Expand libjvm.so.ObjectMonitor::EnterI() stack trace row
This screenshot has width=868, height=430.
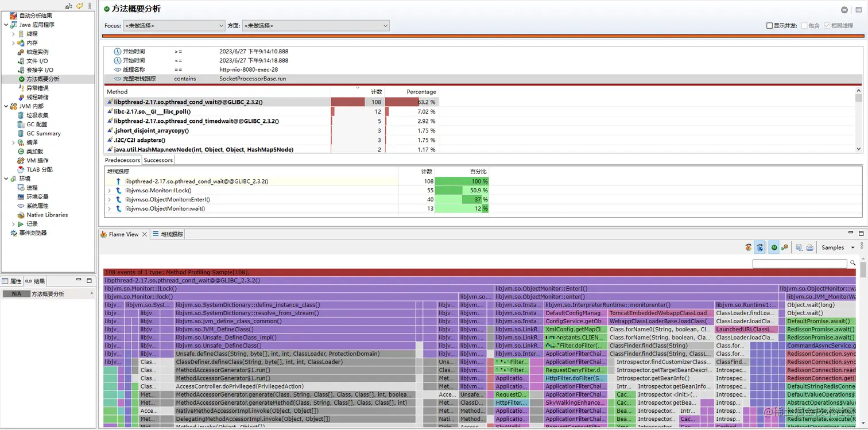110,200
